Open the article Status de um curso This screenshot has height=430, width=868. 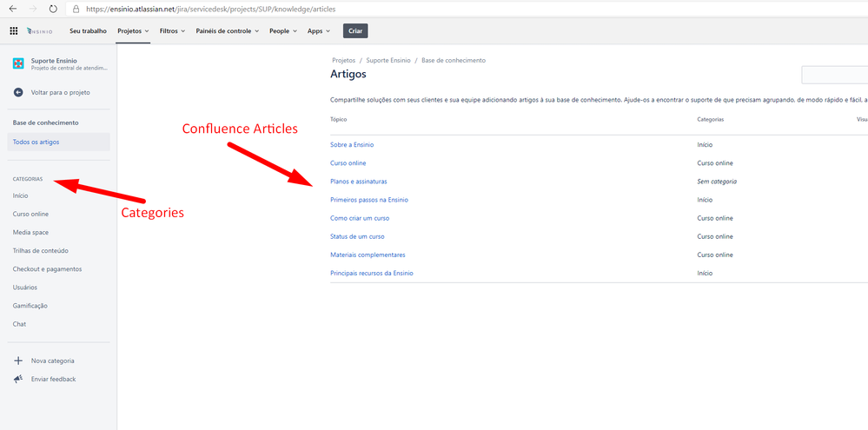tap(357, 236)
